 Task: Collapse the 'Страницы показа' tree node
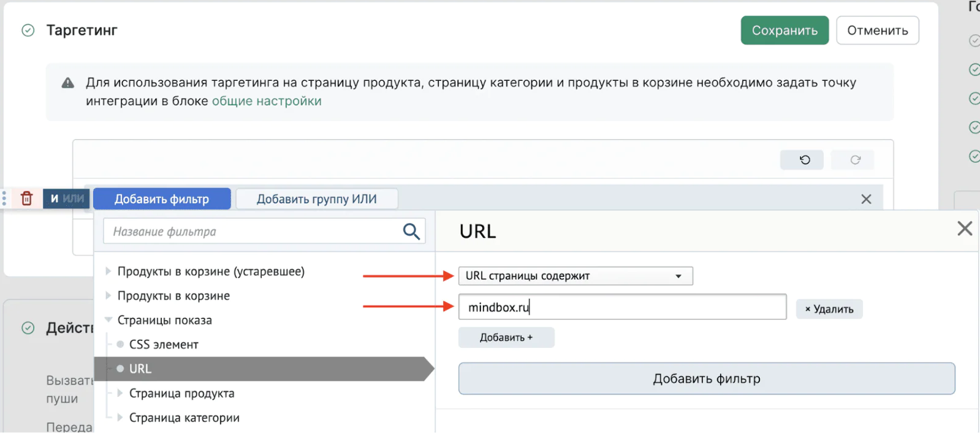click(108, 320)
